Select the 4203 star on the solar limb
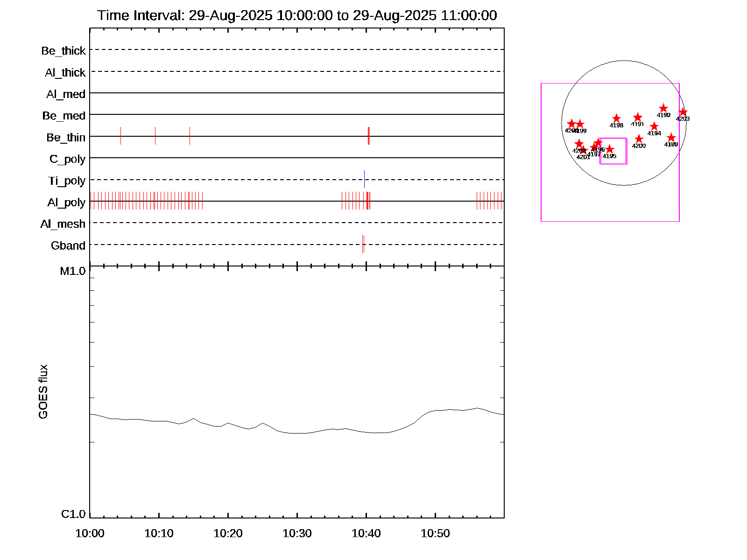The image size is (747, 560). 683,112
